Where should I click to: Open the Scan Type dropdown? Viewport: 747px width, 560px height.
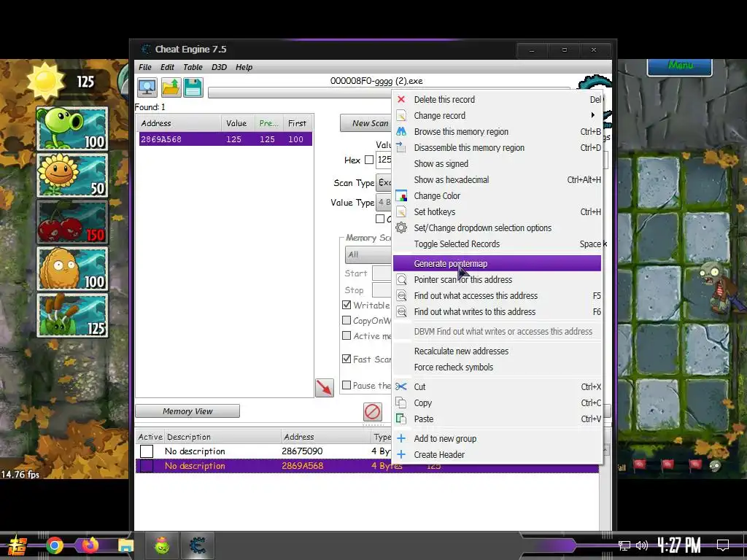click(384, 183)
